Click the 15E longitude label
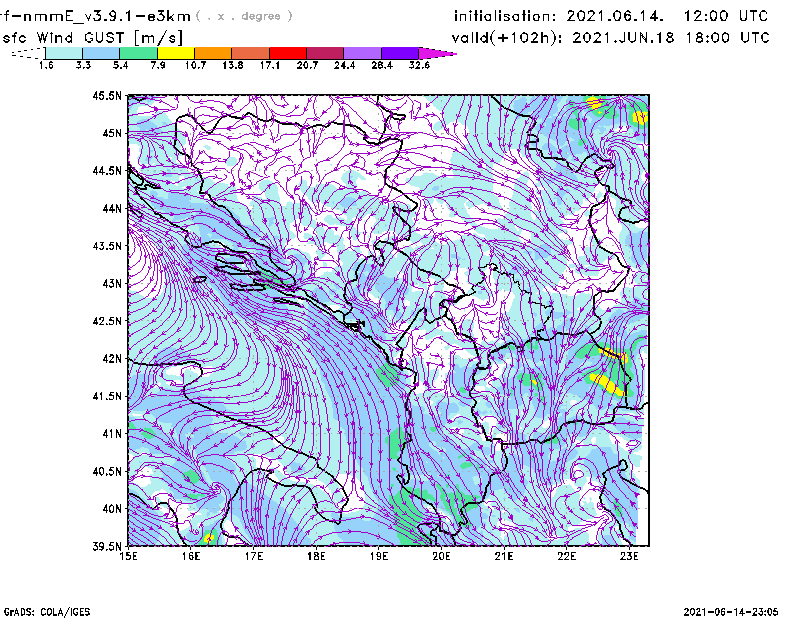 click(x=128, y=556)
